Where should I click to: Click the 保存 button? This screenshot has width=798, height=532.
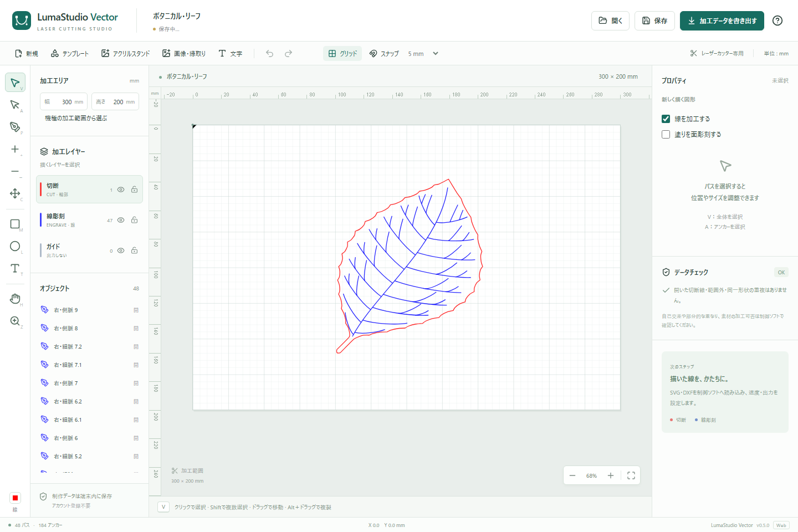654,21
